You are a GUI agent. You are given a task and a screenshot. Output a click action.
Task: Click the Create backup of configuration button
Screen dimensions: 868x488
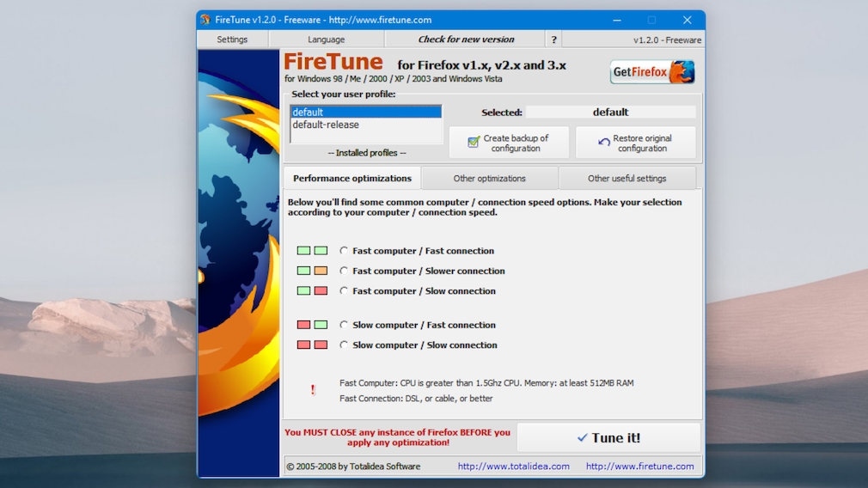pos(509,143)
